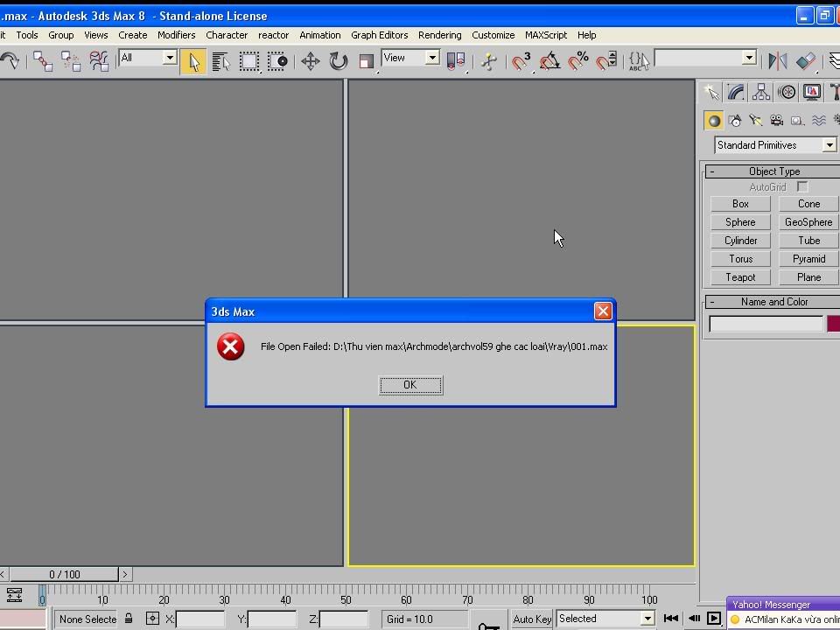Toggle the Selection Lock padlock

(129, 619)
